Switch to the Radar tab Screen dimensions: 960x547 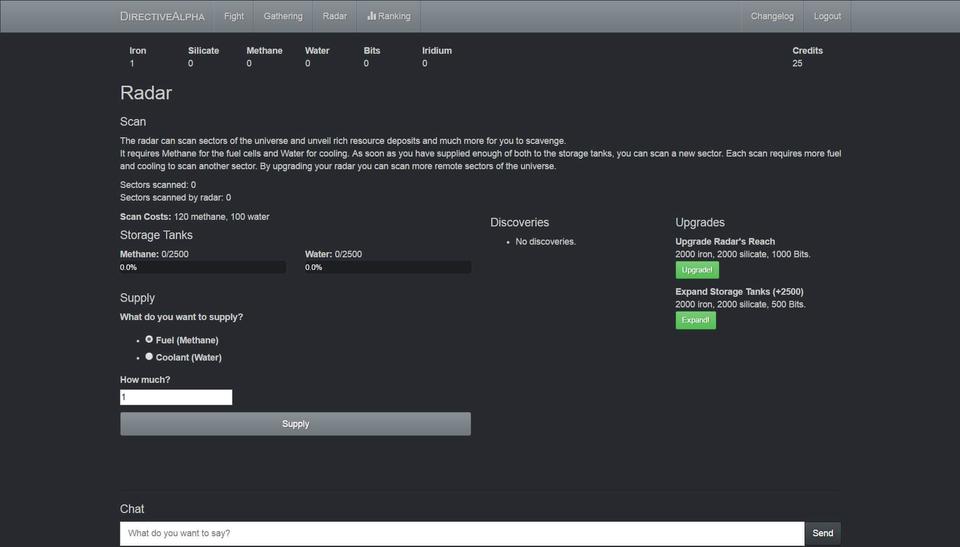pyautogui.click(x=335, y=16)
